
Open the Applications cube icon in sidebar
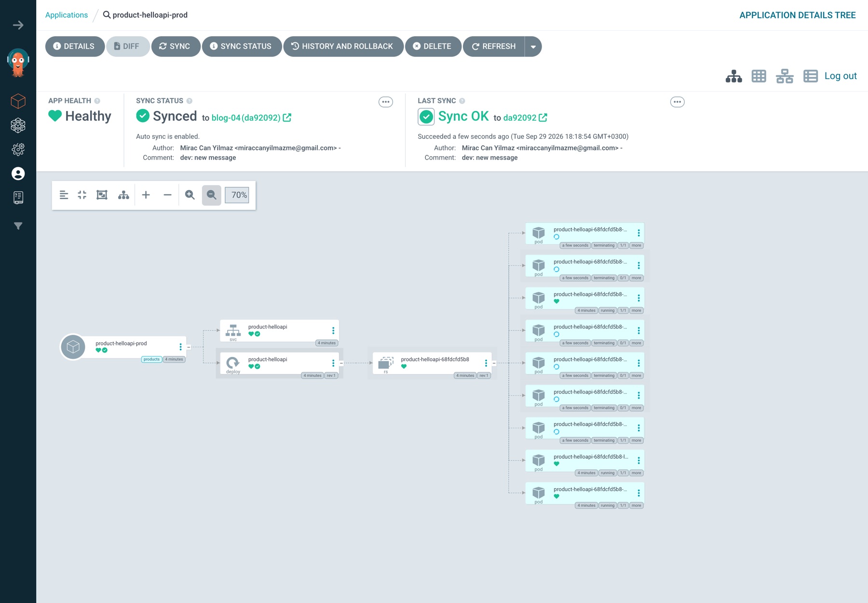[x=18, y=101]
